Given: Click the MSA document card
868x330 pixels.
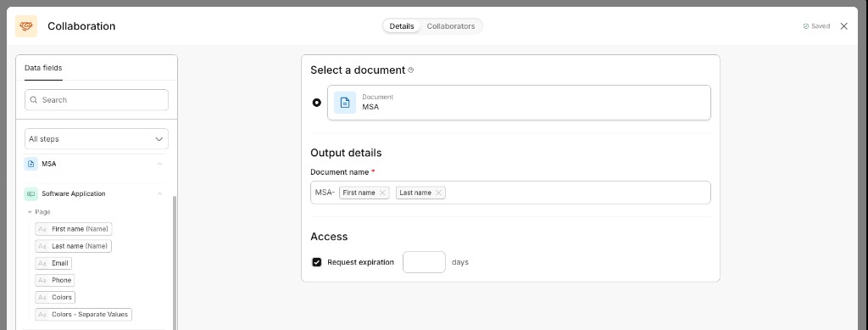Looking at the screenshot, I should tap(519, 103).
